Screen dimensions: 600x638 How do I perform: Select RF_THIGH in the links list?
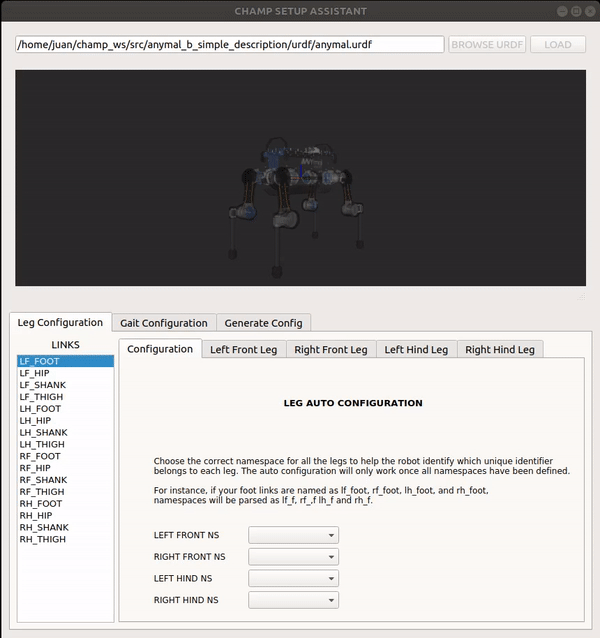(x=65, y=492)
